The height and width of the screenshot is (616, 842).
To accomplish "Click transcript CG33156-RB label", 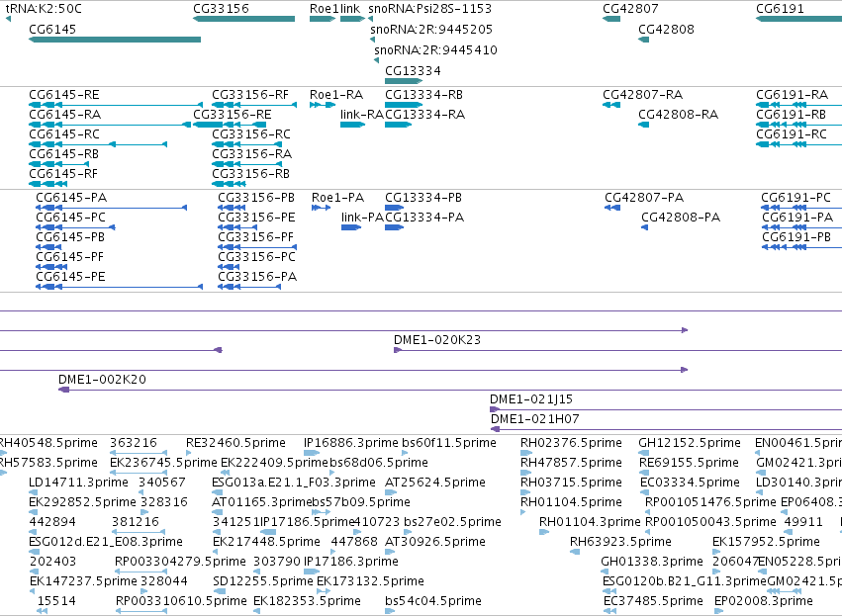I will [x=250, y=174].
